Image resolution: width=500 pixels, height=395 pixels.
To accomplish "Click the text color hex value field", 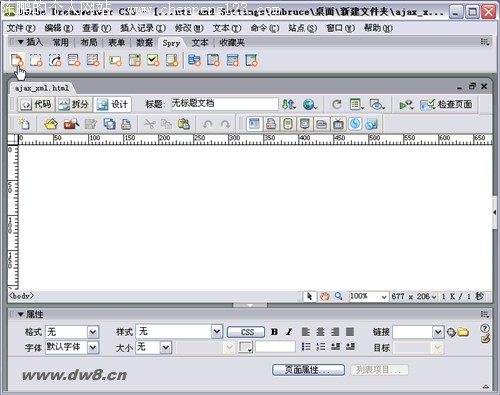I will tap(275, 347).
